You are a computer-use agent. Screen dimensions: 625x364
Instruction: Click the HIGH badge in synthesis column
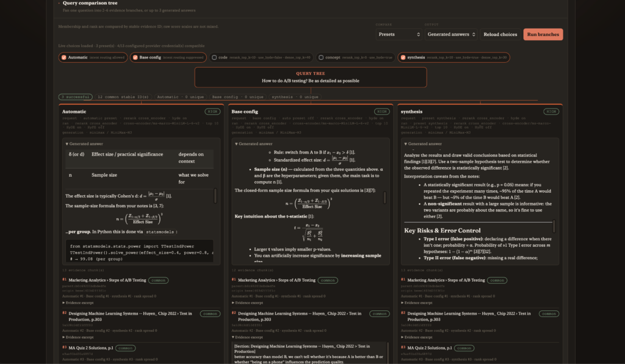551,112
